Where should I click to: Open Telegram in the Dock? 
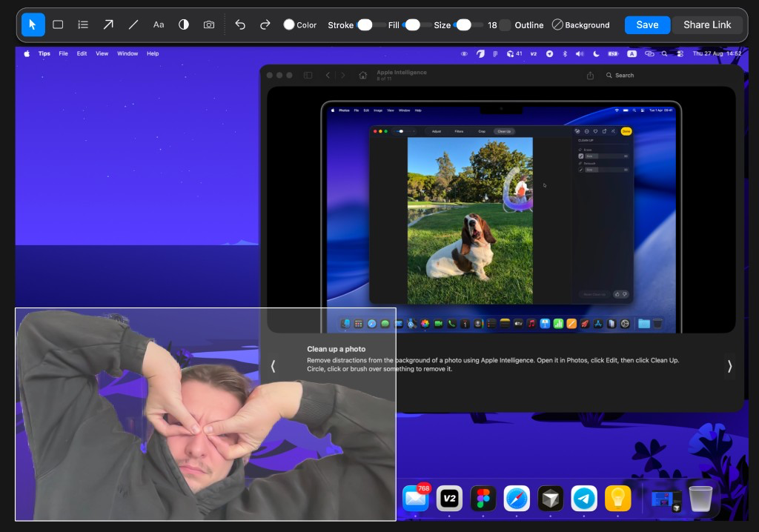coord(584,499)
